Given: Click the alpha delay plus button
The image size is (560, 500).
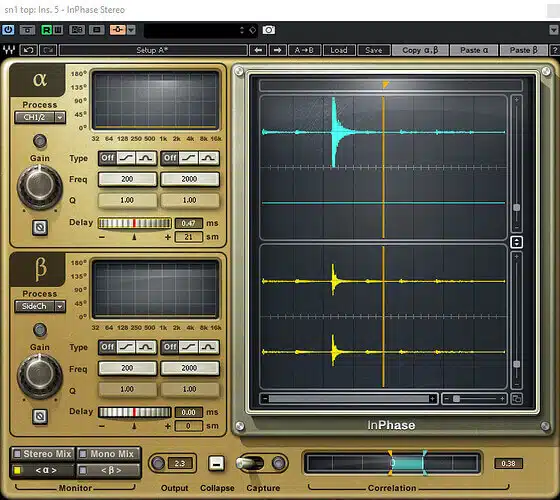Looking at the screenshot, I should (168, 237).
